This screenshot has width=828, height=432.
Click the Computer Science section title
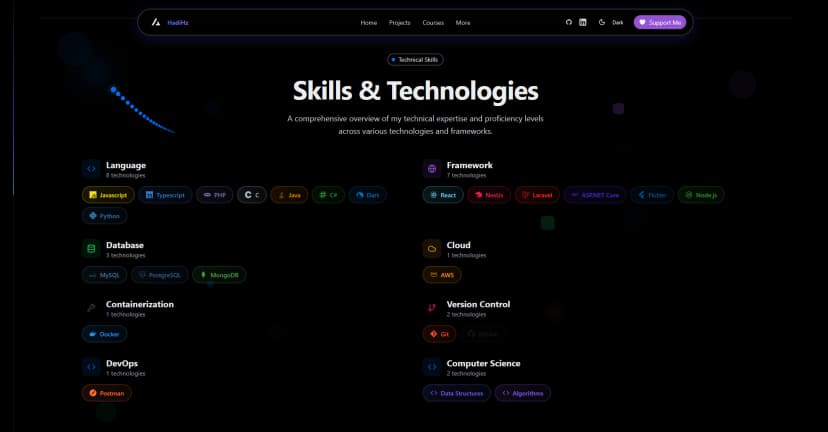coord(483,363)
